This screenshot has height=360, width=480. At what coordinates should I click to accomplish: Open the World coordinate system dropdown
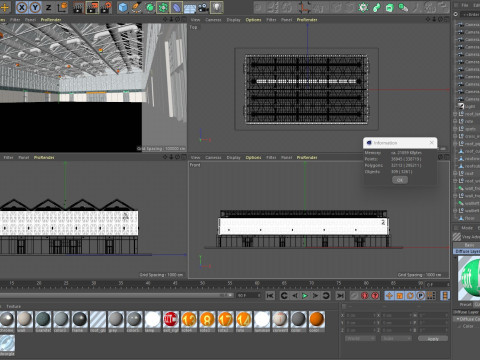coord(360,339)
